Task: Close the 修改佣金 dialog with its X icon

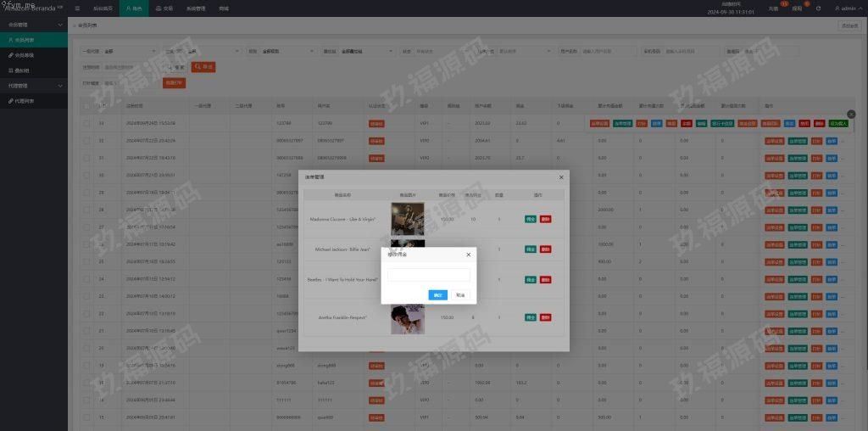Action: tap(468, 255)
